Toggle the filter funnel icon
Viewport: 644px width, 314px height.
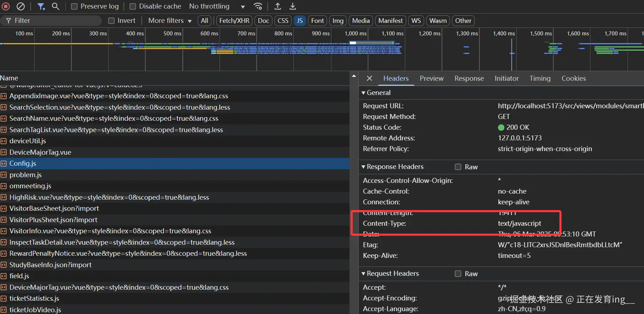pyautogui.click(x=41, y=6)
